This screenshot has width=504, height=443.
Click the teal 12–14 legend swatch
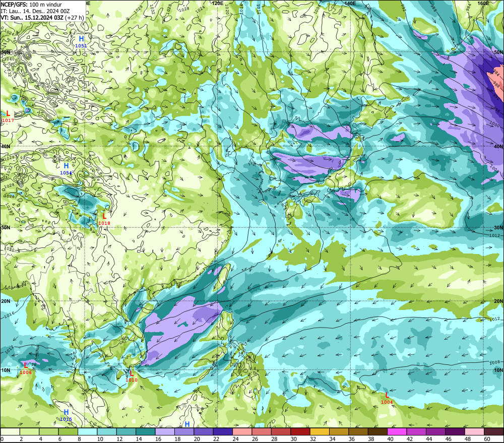point(127,432)
